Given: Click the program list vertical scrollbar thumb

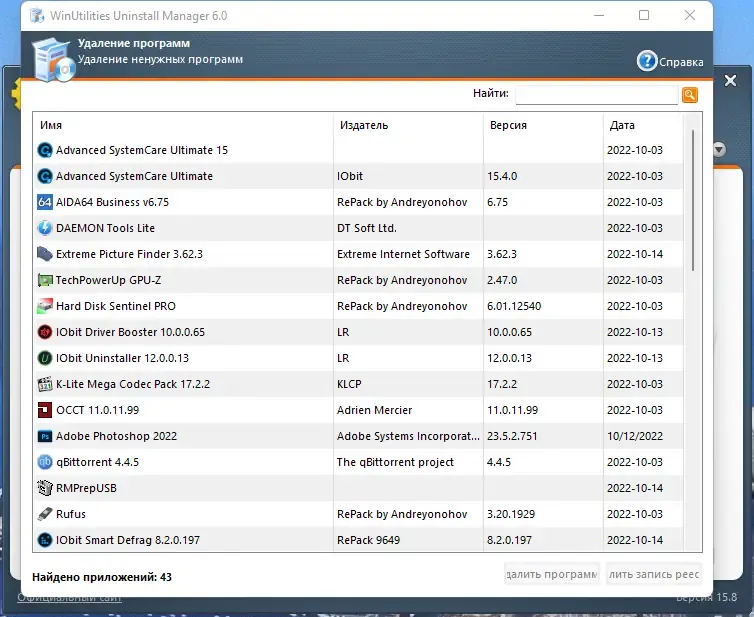Looking at the screenshot, I should [693, 200].
